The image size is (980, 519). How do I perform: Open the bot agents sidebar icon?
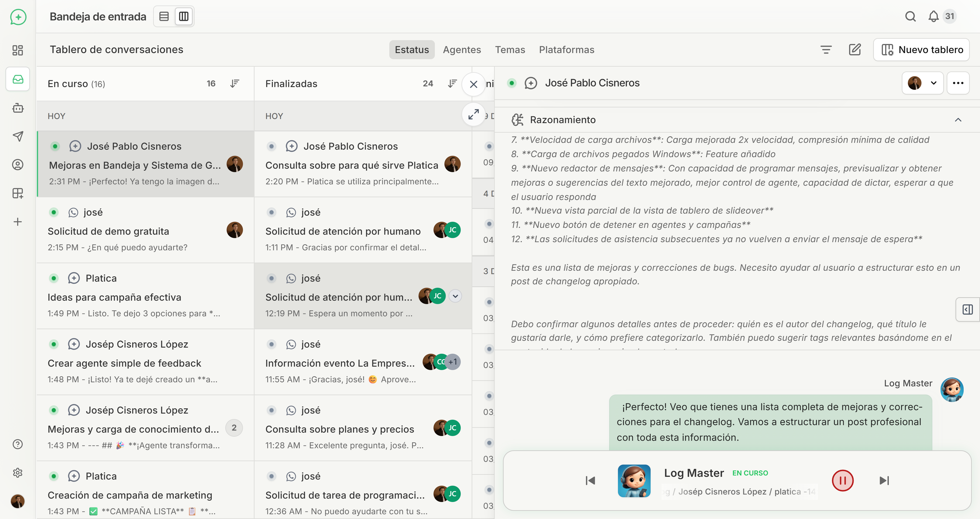pyautogui.click(x=17, y=108)
